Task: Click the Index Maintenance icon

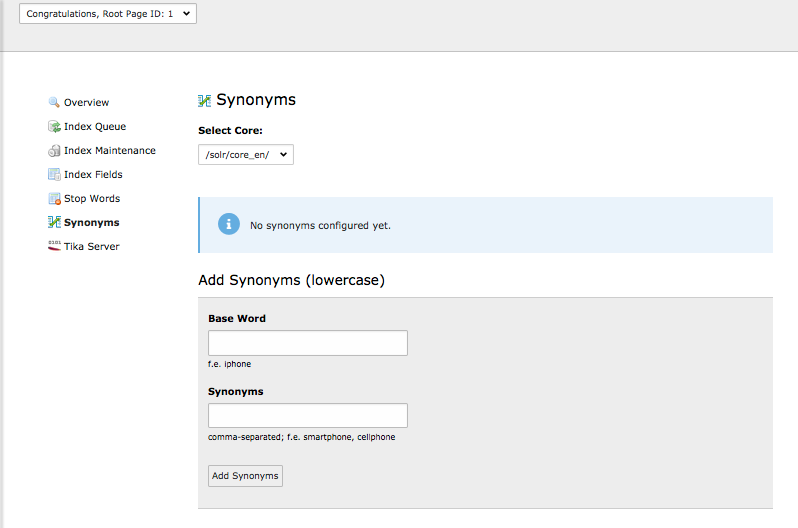Action: point(54,151)
